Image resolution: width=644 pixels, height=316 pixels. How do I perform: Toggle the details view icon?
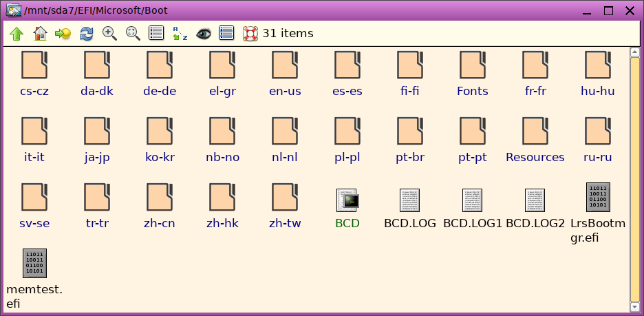tap(226, 33)
